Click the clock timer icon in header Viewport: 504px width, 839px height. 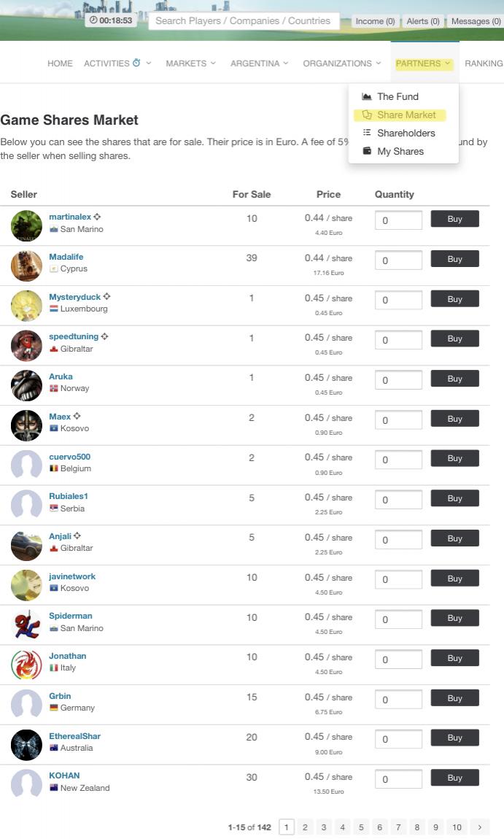pyautogui.click(x=93, y=20)
